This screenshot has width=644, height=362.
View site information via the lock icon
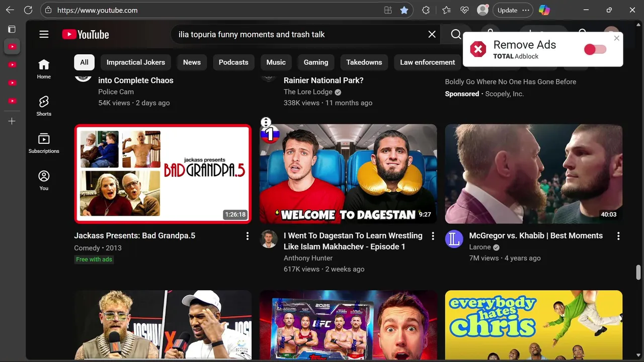pos(48,10)
